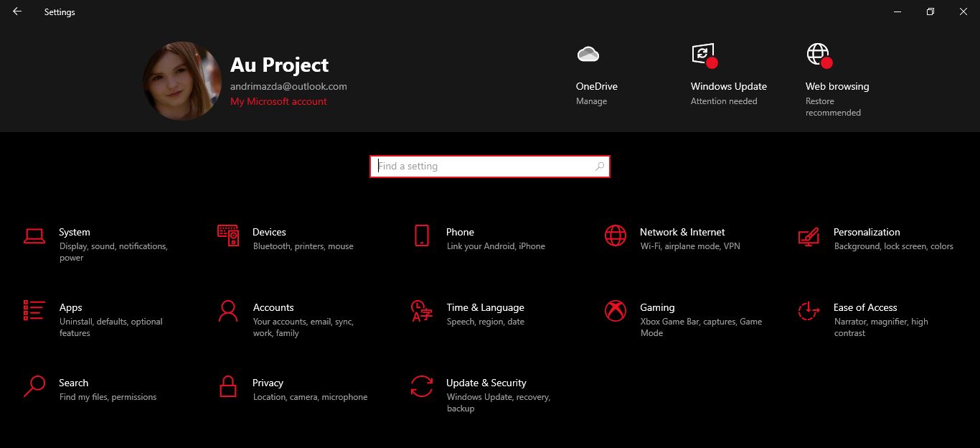Click the magnifier icon in the search box
The height and width of the screenshot is (448, 980).
[600, 167]
